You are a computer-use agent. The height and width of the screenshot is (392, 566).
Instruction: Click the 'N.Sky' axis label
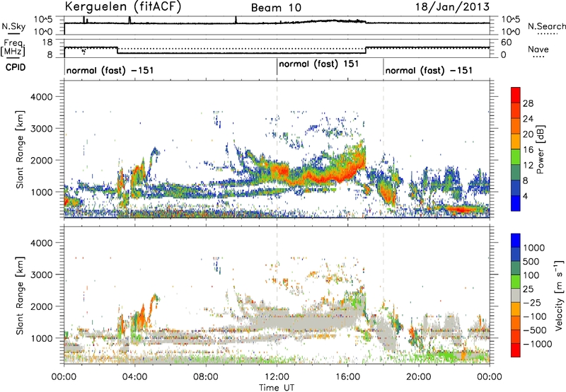tap(13, 26)
